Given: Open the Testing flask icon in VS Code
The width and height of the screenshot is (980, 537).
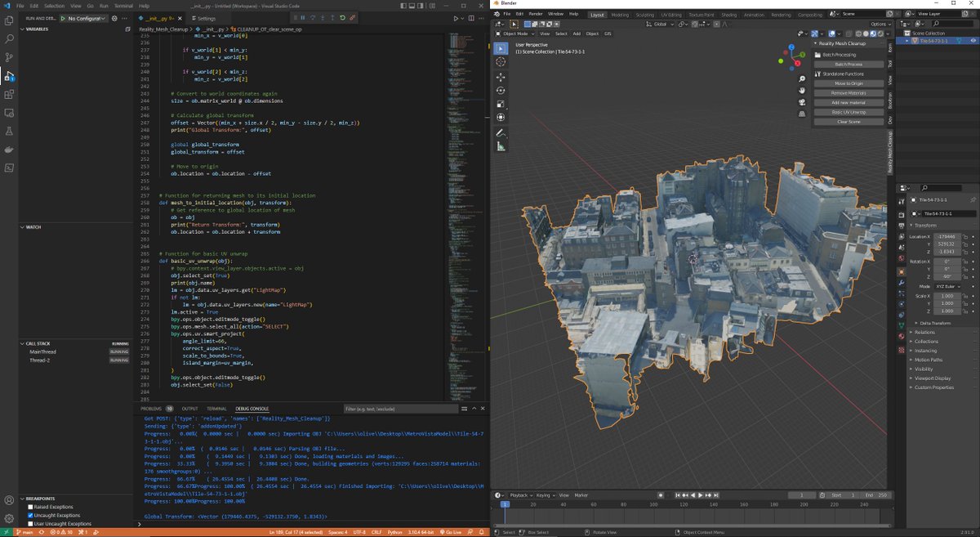Looking at the screenshot, I should 9,131.
